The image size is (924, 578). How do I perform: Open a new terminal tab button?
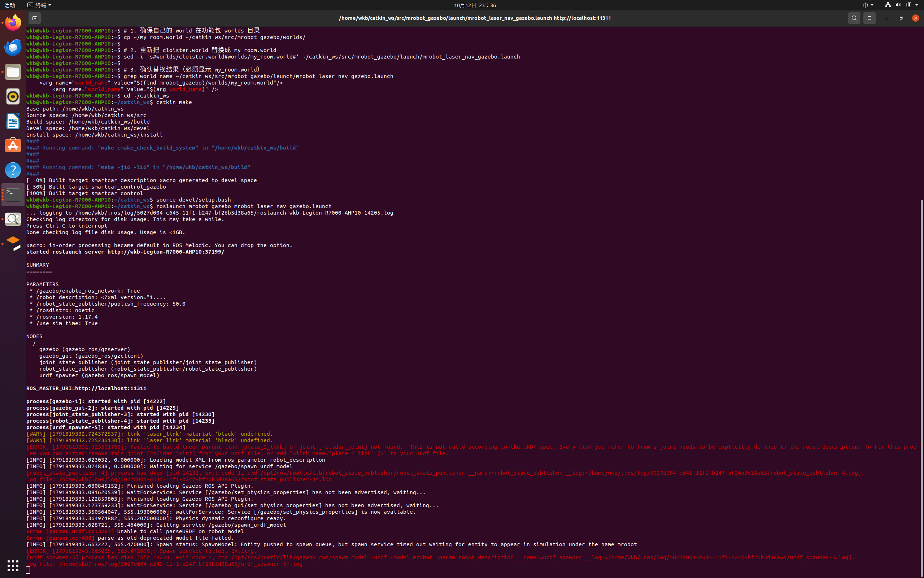(x=34, y=18)
